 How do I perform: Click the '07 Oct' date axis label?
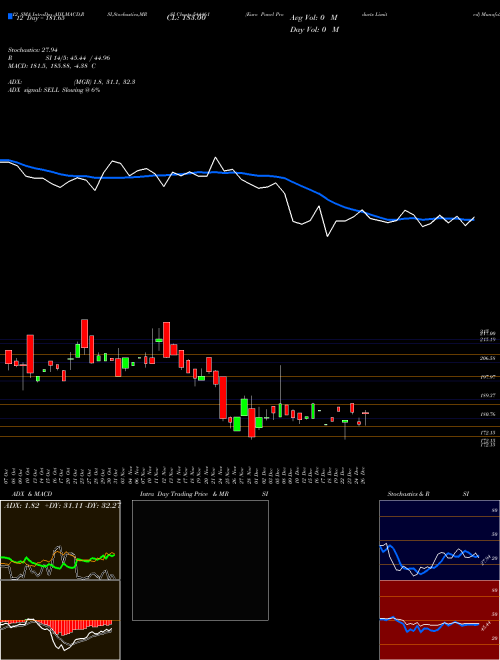8,474
